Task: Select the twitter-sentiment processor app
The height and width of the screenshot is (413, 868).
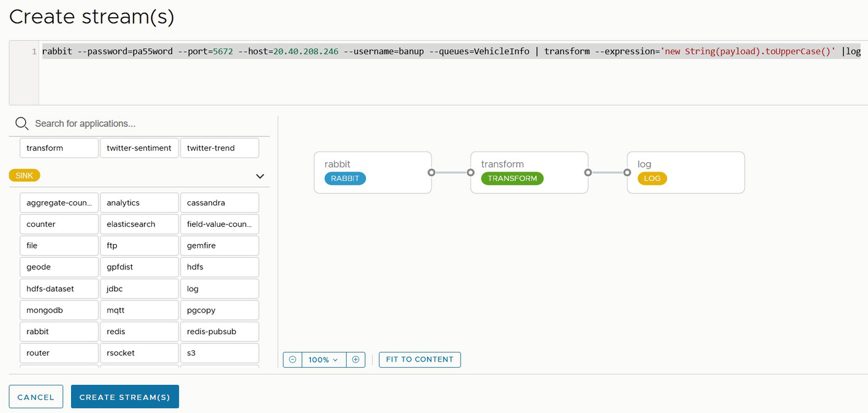Action: [139, 148]
